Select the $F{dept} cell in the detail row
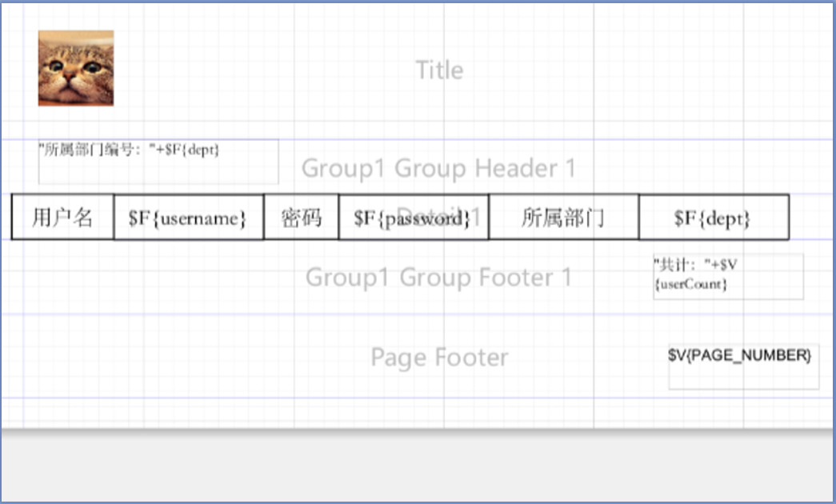Screen dimensions: 836x504 click(x=713, y=217)
